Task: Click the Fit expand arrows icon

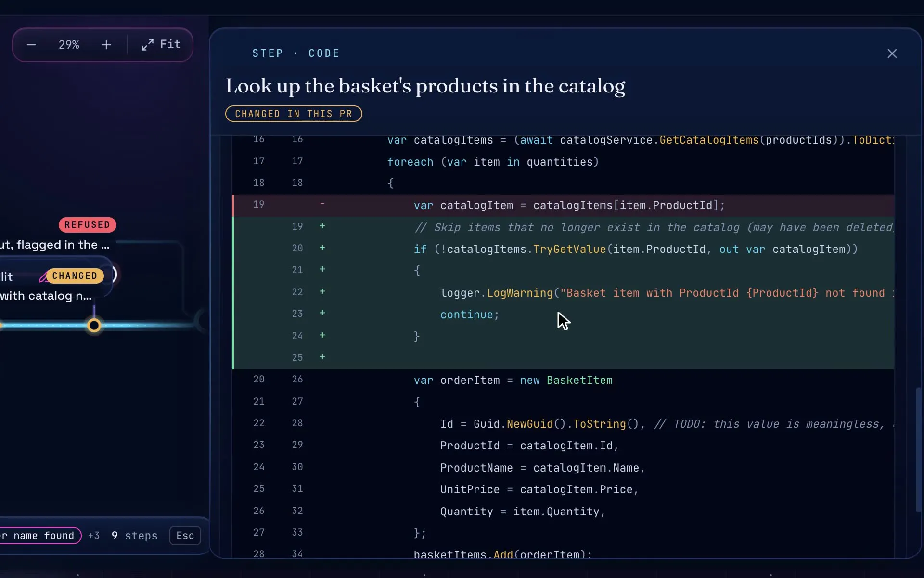Action: pos(148,45)
